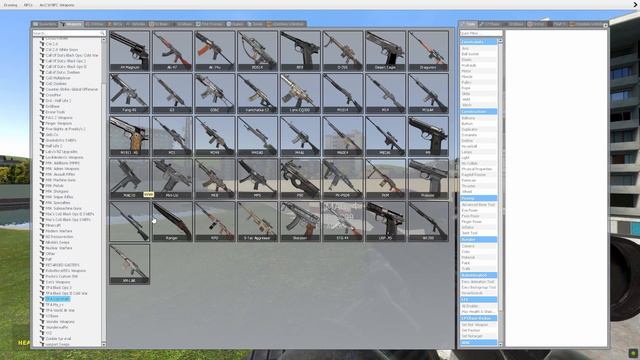The width and height of the screenshot is (640, 360).
Task: Select the Half-Life 2 weapon category
Action: 53,146
